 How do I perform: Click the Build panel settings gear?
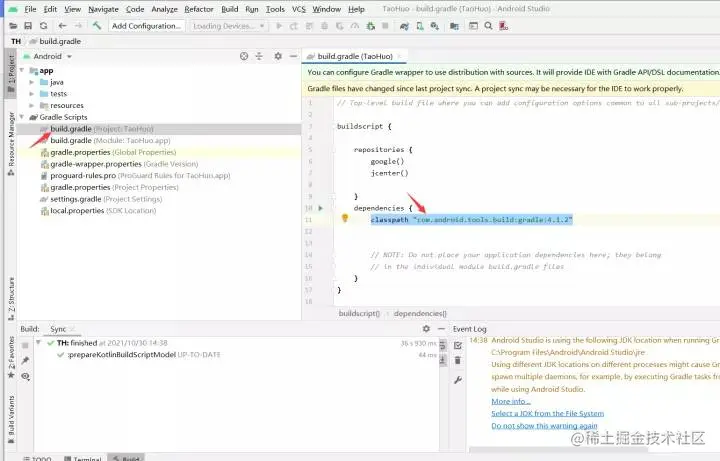point(426,329)
